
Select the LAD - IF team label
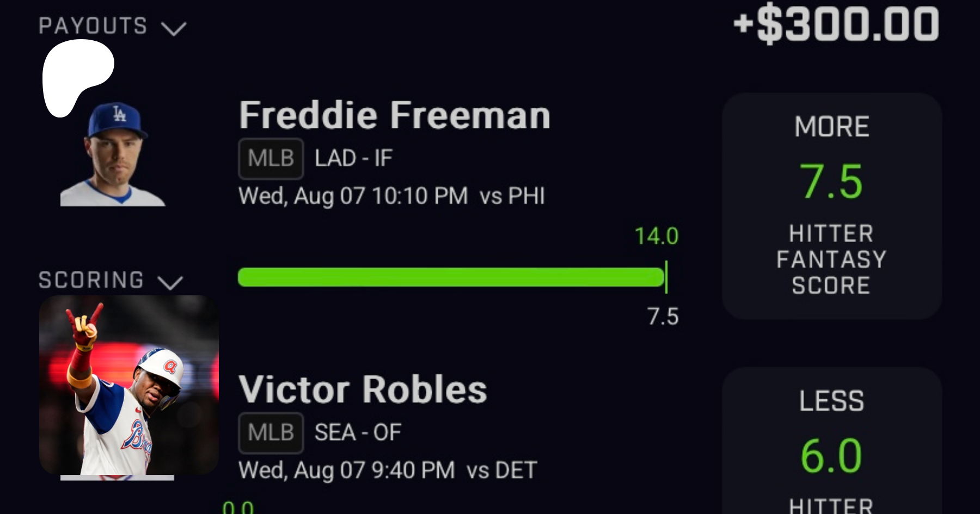[353, 159]
